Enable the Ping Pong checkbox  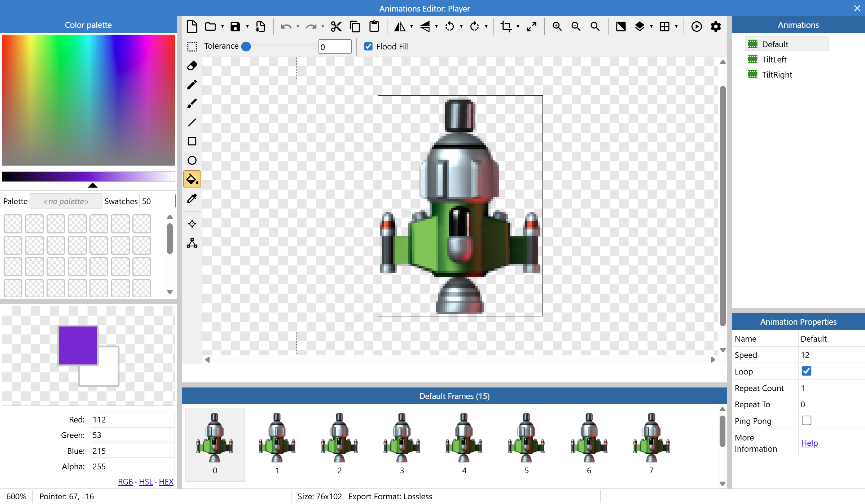tap(806, 421)
